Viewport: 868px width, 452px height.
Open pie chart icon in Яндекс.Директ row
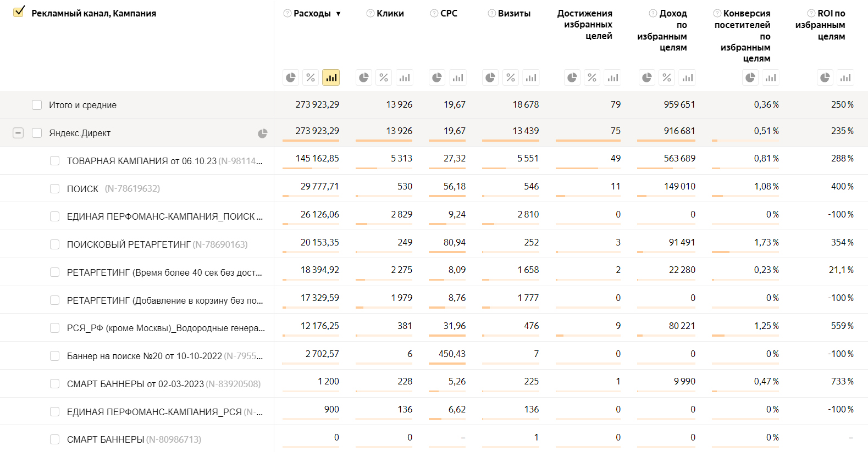click(x=263, y=133)
